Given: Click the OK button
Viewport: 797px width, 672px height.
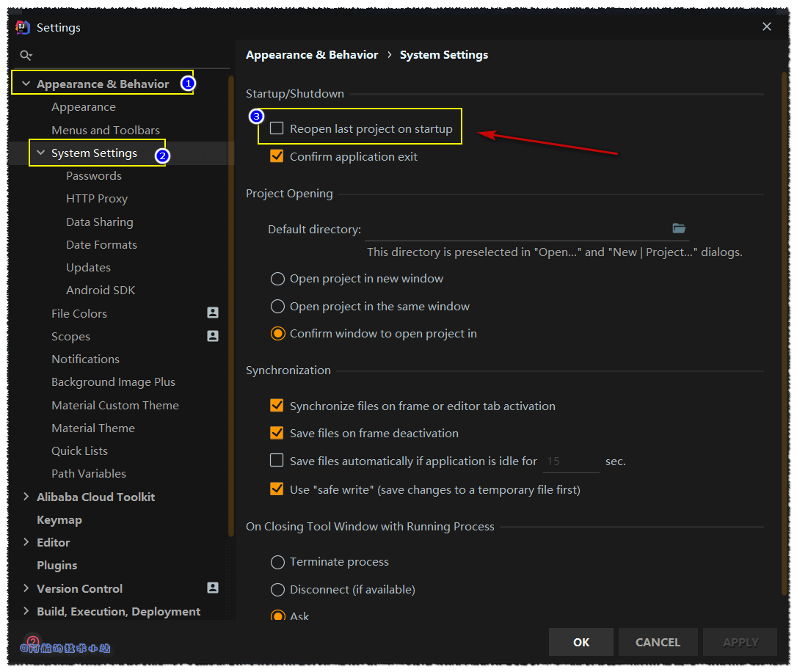Looking at the screenshot, I should [x=581, y=641].
